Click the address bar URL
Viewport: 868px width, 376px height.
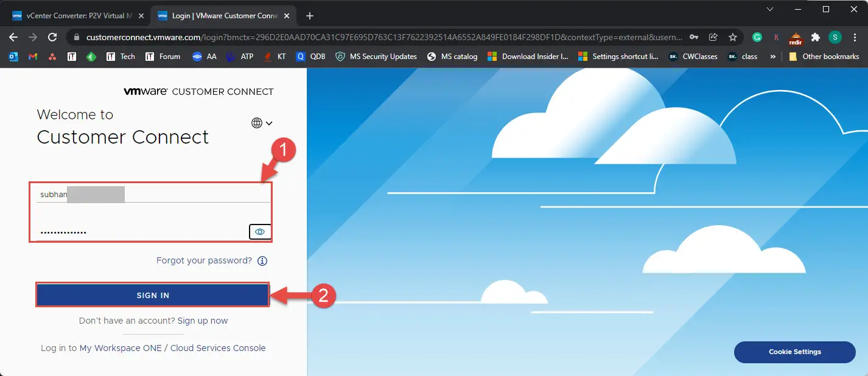[x=383, y=37]
